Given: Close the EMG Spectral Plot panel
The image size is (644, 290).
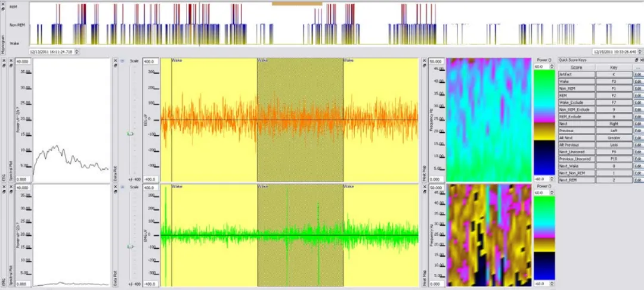Looking at the screenshot, I should [x=11, y=186].
